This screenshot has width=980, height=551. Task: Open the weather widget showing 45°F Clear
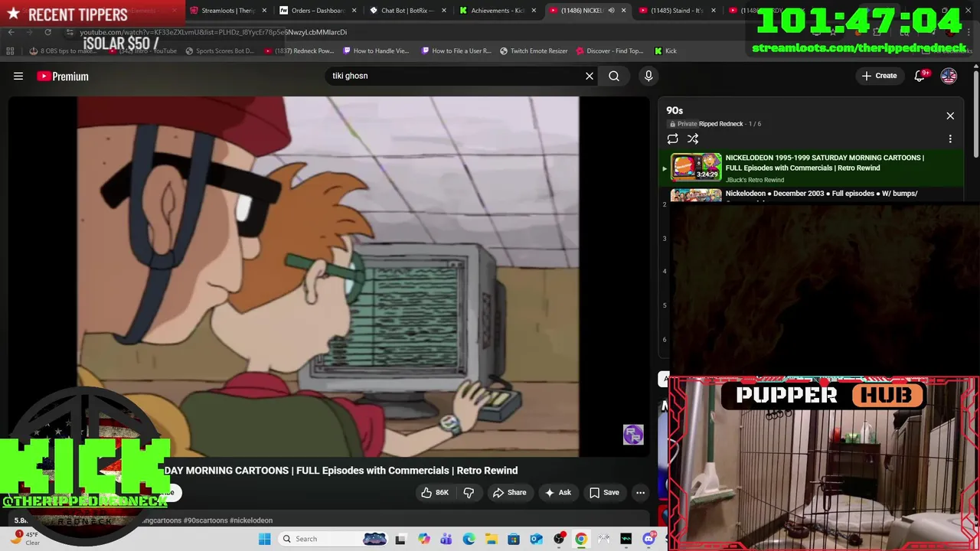click(x=23, y=538)
